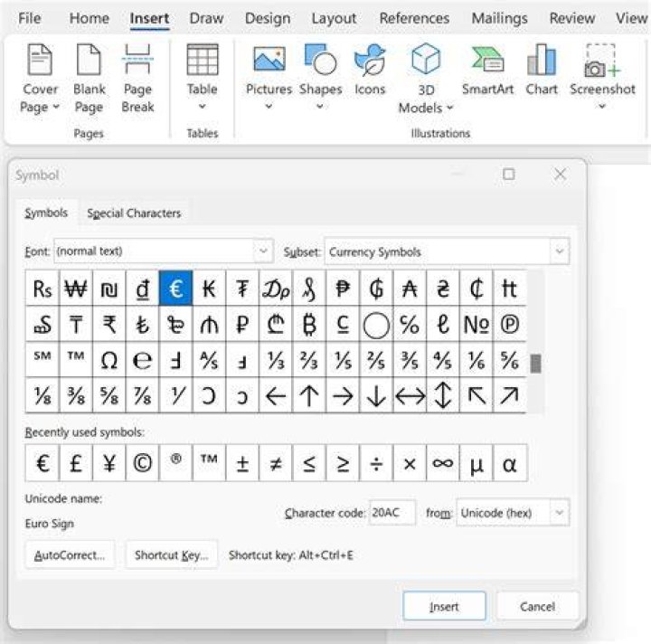Insert a Chart
Screen dimensions: 651x644
pyautogui.click(x=541, y=71)
